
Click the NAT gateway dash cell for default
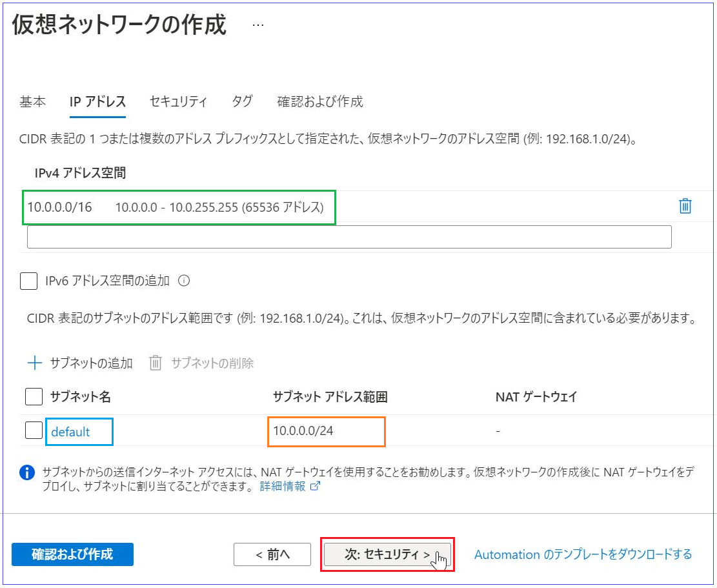tap(498, 431)
